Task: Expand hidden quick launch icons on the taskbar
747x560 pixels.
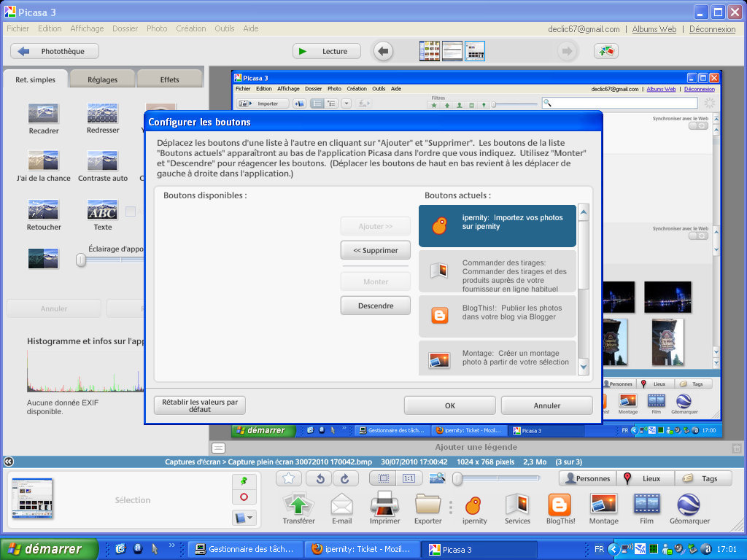Action: click(x=172, y=546)
